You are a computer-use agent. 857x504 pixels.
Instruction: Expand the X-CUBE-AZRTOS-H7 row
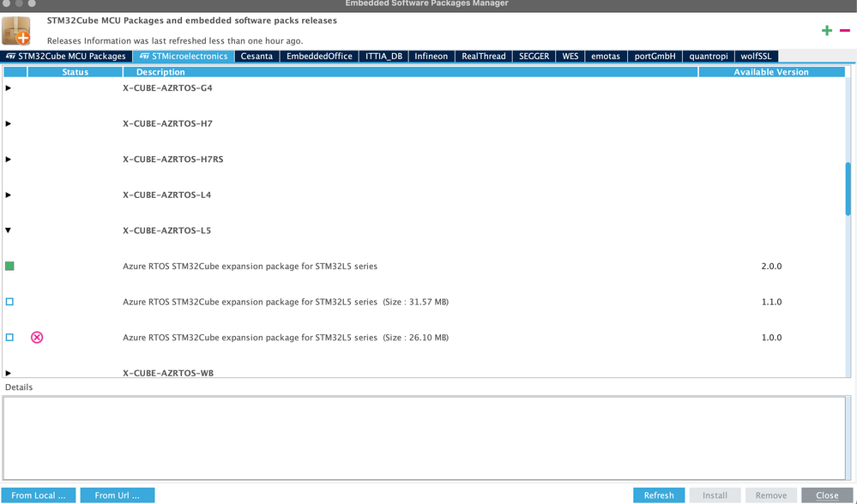point(8,123)
